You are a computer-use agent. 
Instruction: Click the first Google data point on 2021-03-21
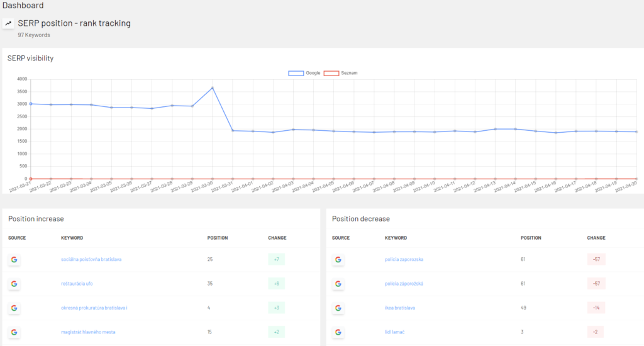click(31, 104)
